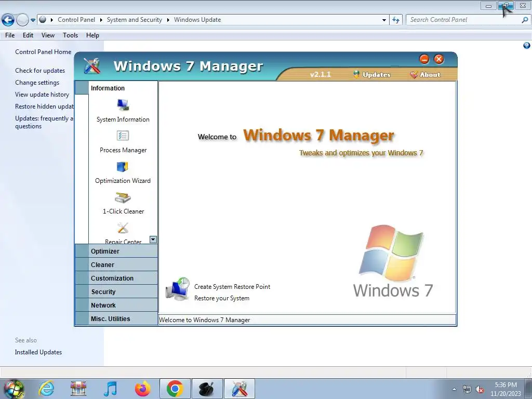Open the File menu
This screenshot has height=399, width=532.
pos(10,35)
